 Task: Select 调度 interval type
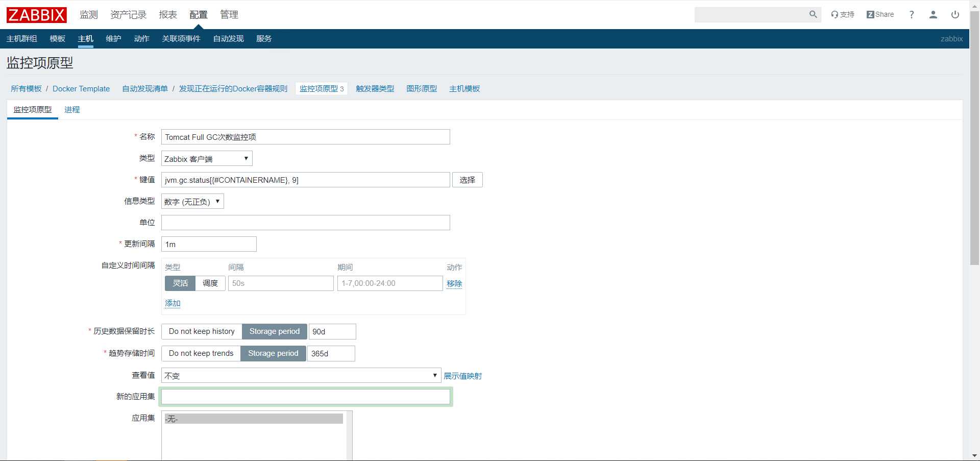(x=210, y=283)
